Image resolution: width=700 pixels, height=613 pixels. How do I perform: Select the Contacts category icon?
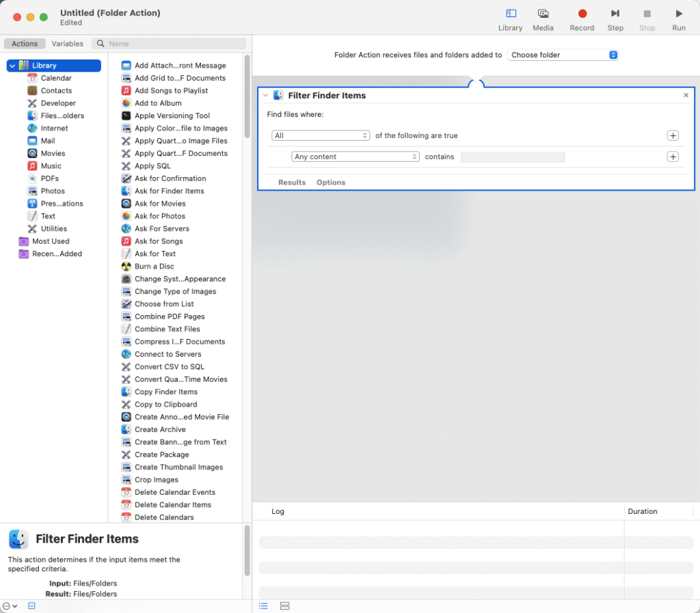32,91
